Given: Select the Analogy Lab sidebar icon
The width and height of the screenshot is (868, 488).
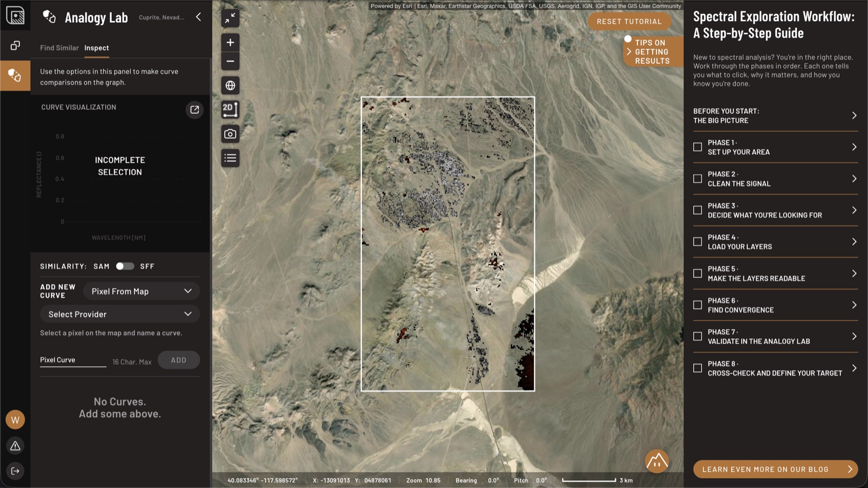Looking at the screenshot, I should (x=15, y=75).
